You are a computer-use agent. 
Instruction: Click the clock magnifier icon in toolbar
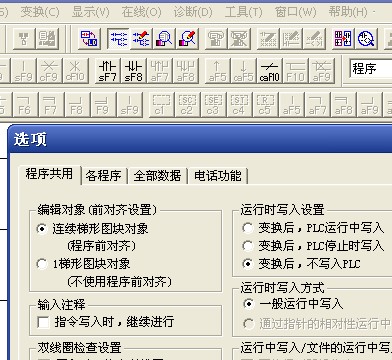tap(366, 39)
